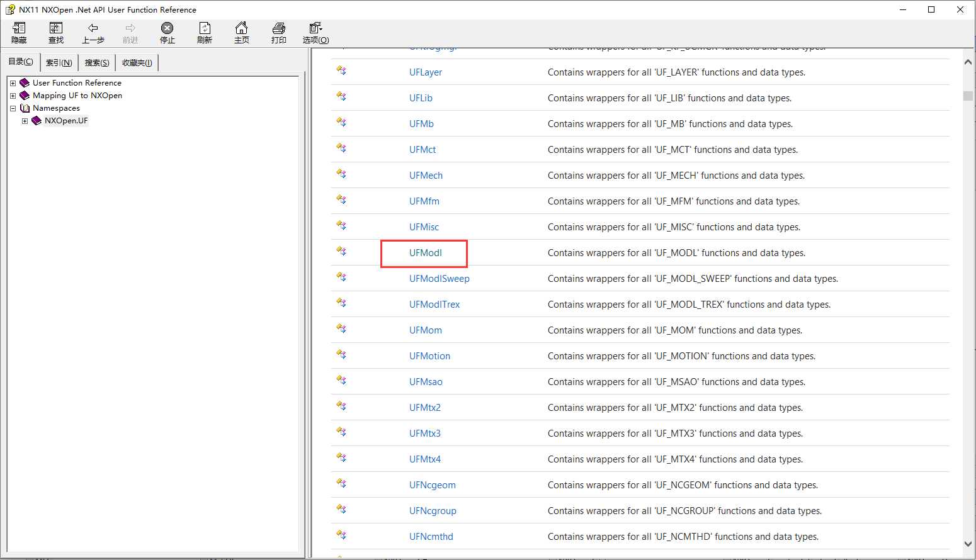Open the UFMom class link
976x560 pixels.
426,330
